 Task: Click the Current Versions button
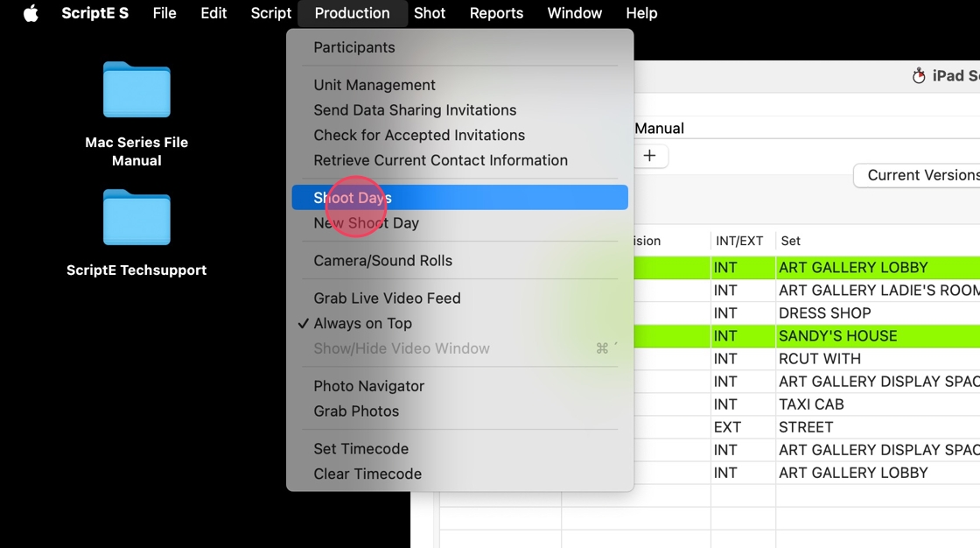click(x=920, y=175)
